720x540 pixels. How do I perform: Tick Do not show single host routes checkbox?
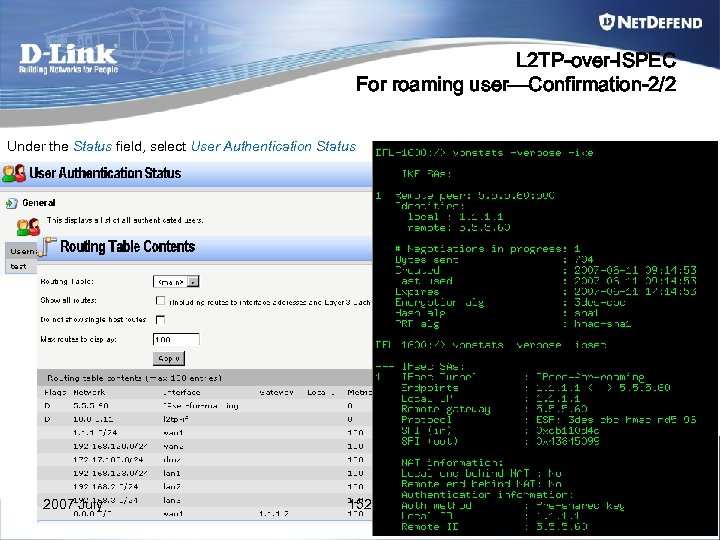tap(160, 320)
